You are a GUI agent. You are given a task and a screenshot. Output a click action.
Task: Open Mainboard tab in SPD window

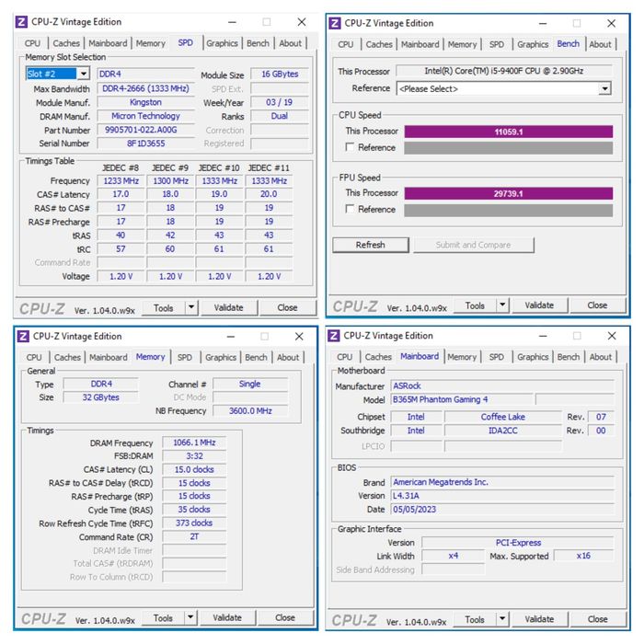click(108, 43)
